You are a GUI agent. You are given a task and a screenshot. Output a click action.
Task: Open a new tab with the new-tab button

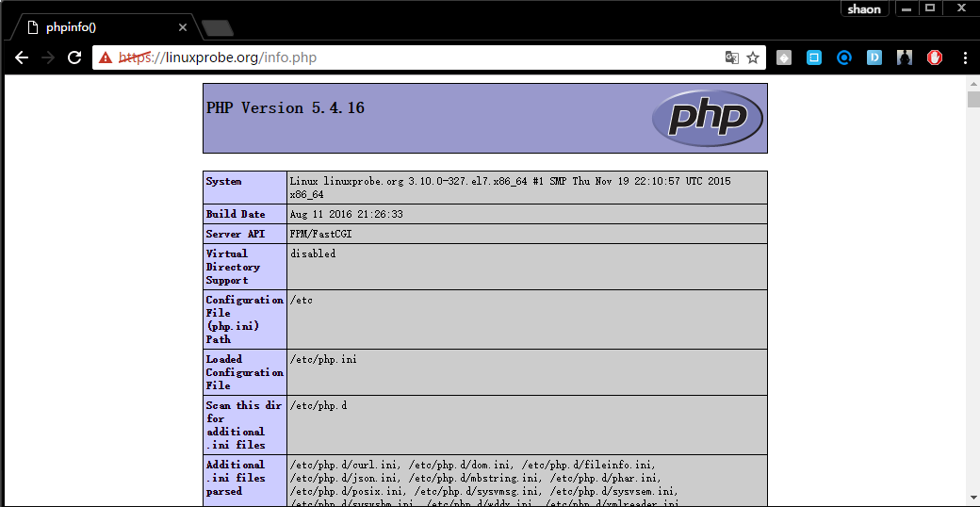tap(217, 27)
